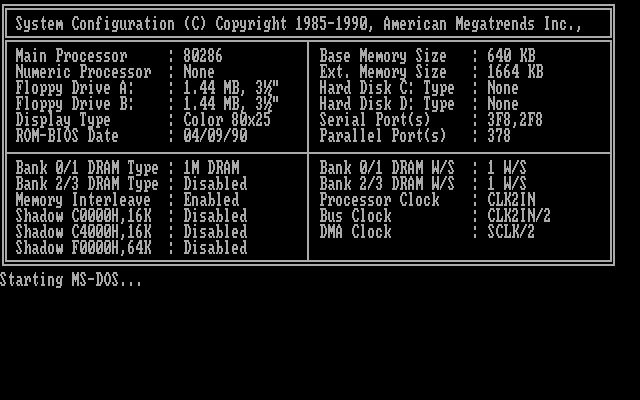Click the '378' parallel port value
The height and width of the screenshot is (400, 640).
499,136
